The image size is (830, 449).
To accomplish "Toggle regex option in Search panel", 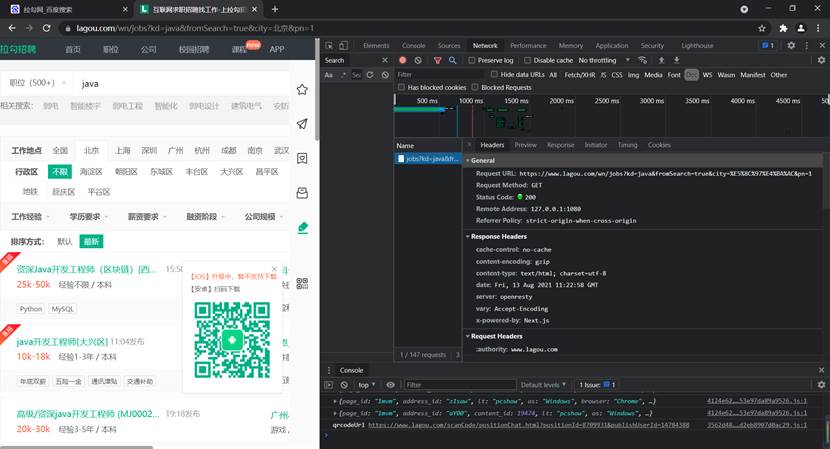I will pos(343,75).
